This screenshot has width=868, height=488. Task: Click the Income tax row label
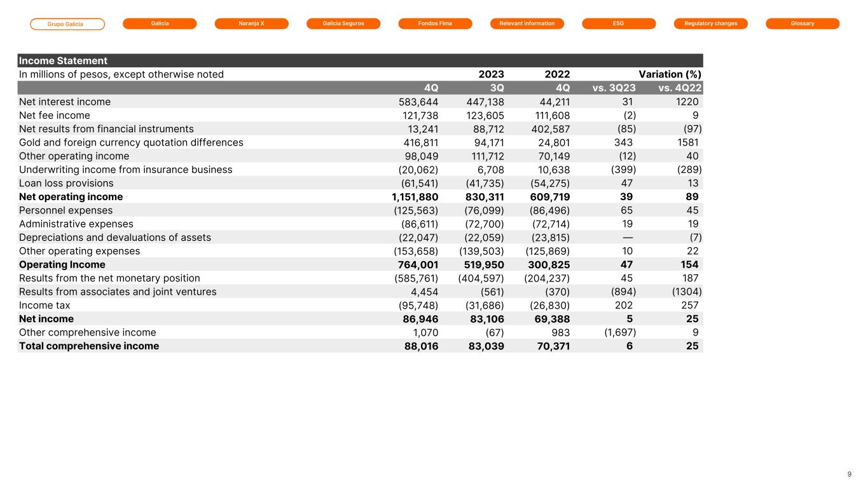[x=45, y=305]
